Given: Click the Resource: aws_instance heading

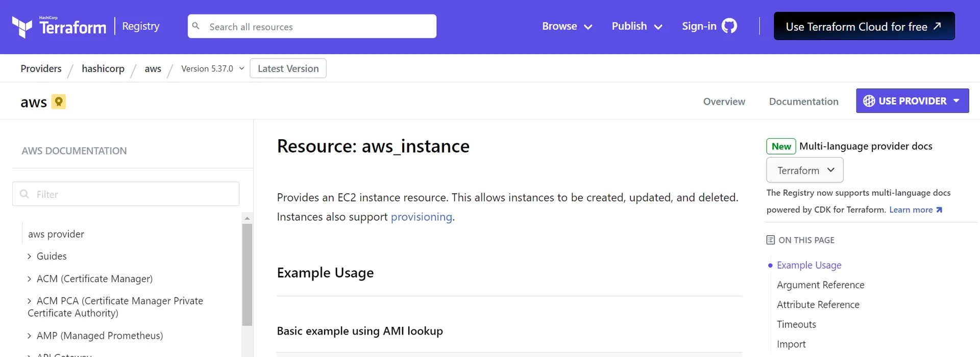Looking at the screenshot, I should coord(373,146).
